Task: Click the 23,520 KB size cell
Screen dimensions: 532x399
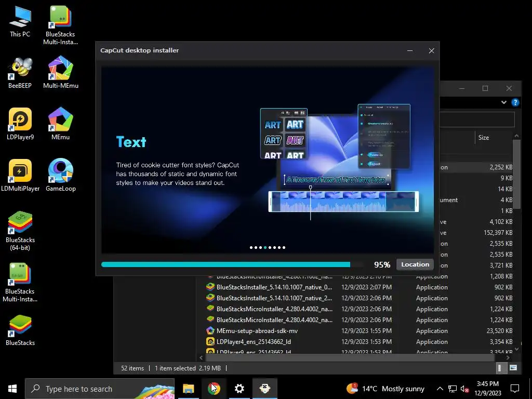Action: pyautogui.click(x=499, y=330)
